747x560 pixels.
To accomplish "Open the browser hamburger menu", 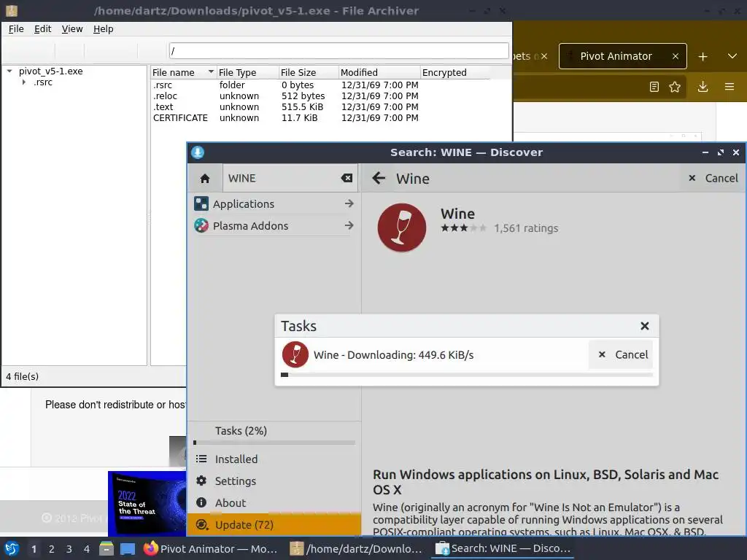I will point(729,87).
